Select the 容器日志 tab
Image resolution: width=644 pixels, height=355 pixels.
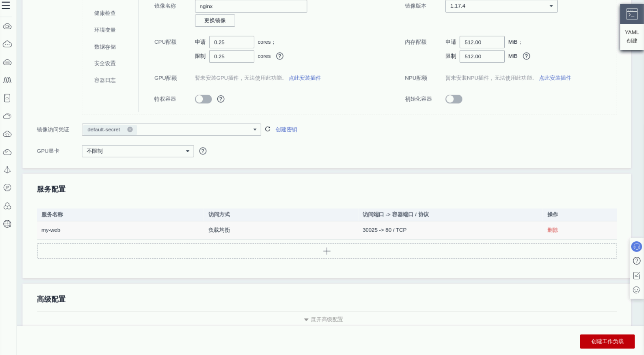click(x=105, y=80)
